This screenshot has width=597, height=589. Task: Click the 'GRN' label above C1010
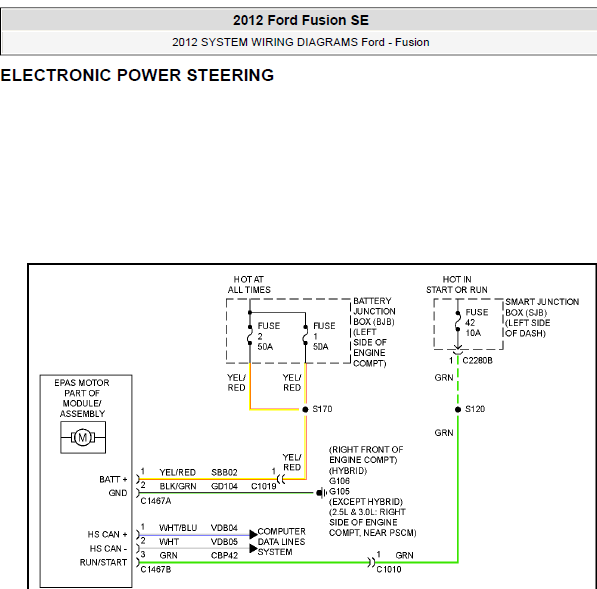404,555
